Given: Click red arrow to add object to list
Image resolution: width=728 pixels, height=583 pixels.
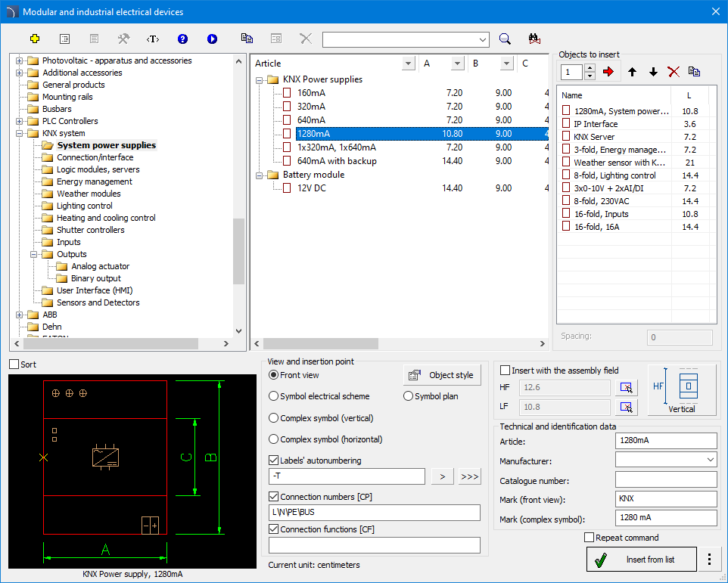Looking at the screenshot, I should pyautogui.click(x=608, y=71).
